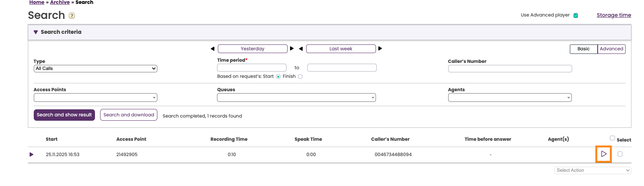Switch to the Advanced search tab
This screenshot has height=186, width=644.
[x=611, y=49]
